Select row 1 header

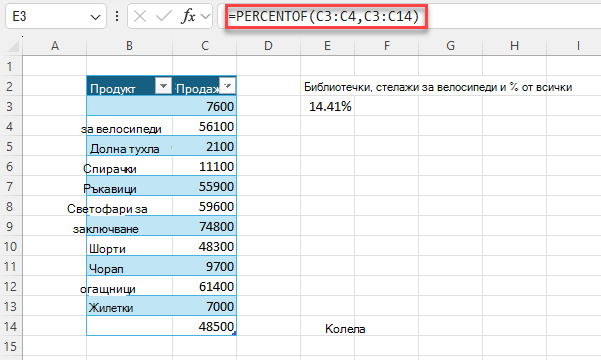coord(10,66)
